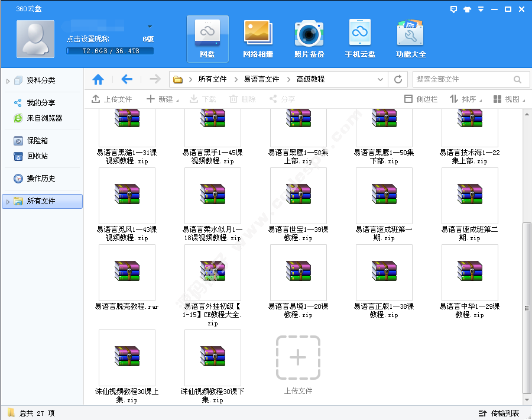Viewport: 532px width, 420px height.
Task: Open 来自浏览器 in sidebar
Action: point(44,118)
